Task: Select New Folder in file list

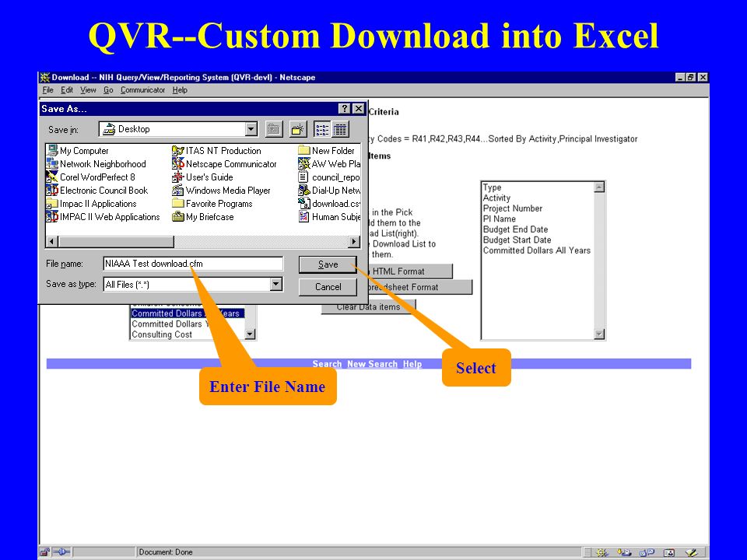Action: [x=326, y=150]
